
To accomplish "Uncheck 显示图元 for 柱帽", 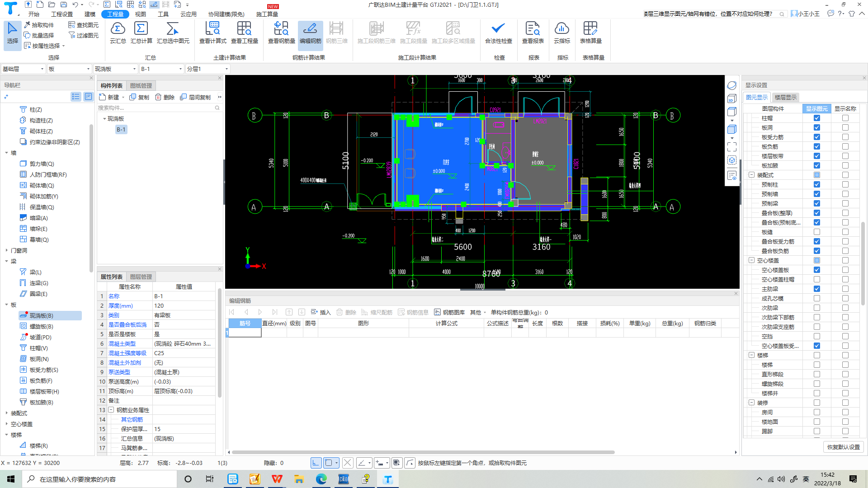I will [816, 118].
